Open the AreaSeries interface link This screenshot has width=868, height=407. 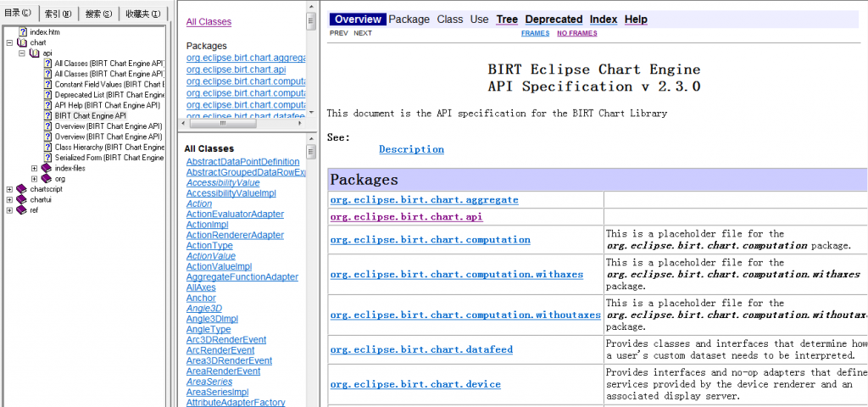209,382
